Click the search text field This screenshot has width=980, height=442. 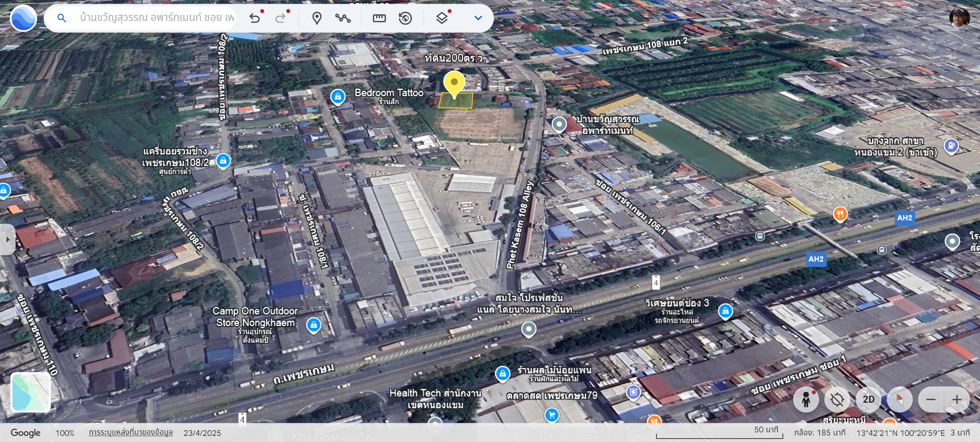pyautogui.click(x=157, y=18)
